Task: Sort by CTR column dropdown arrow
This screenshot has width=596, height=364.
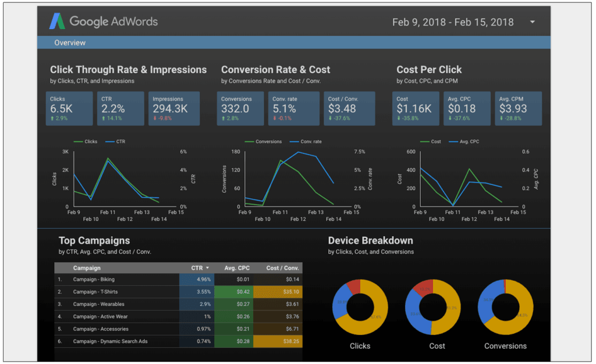Action: pyautogui.click(x=208, y=268)
